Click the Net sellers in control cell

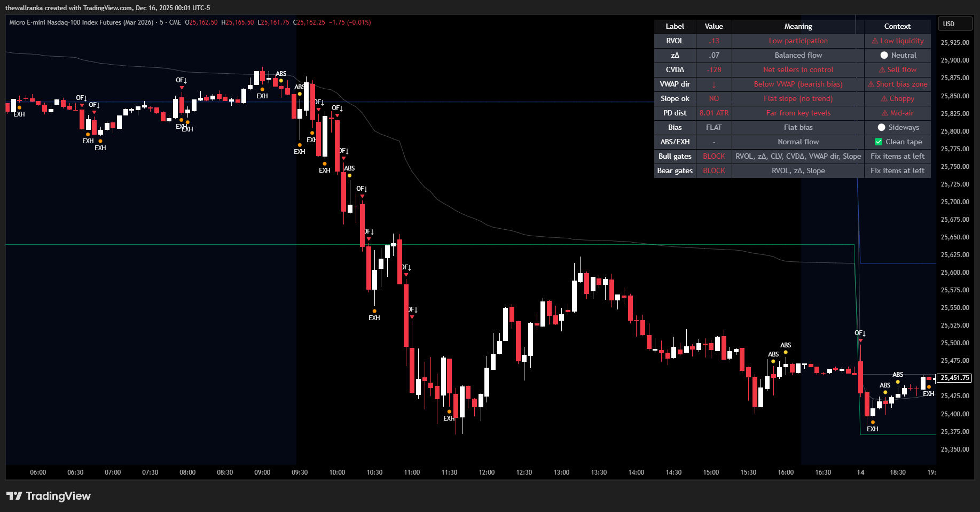(x=798, y=69)
